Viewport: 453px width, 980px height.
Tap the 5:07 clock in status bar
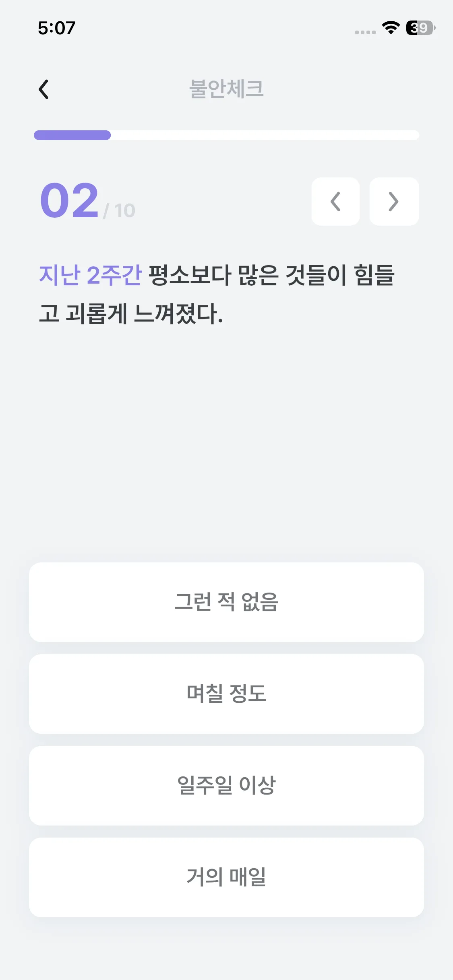pyautogui.click(x=56, y=28)
